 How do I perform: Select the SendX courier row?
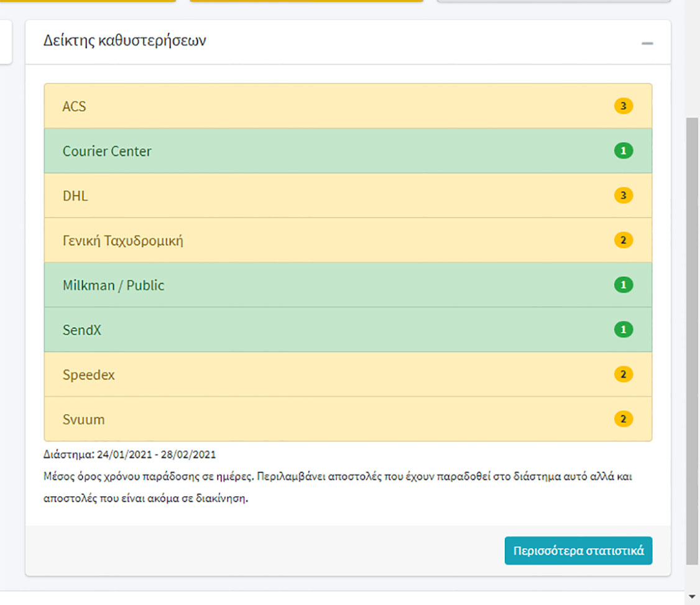(348, 330)
